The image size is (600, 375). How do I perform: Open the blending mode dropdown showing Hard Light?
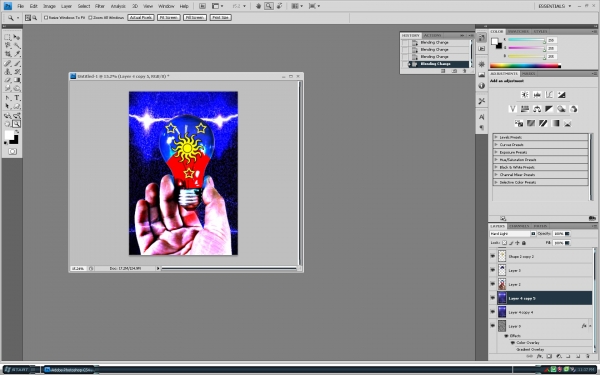(512, 233)
